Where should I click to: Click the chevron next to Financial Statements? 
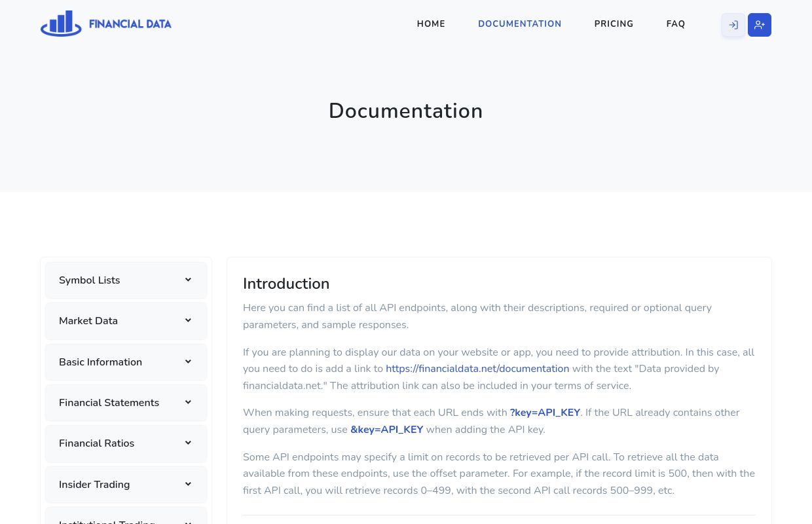[188, 402]
